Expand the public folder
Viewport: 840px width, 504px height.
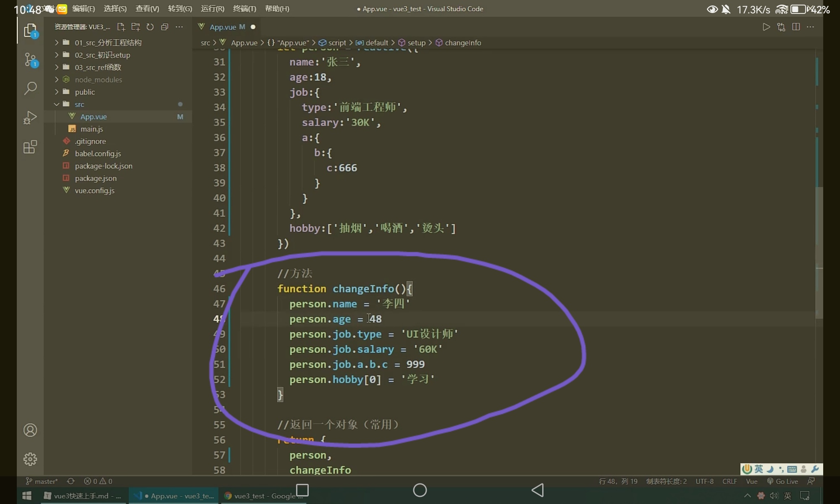(84, 92)
